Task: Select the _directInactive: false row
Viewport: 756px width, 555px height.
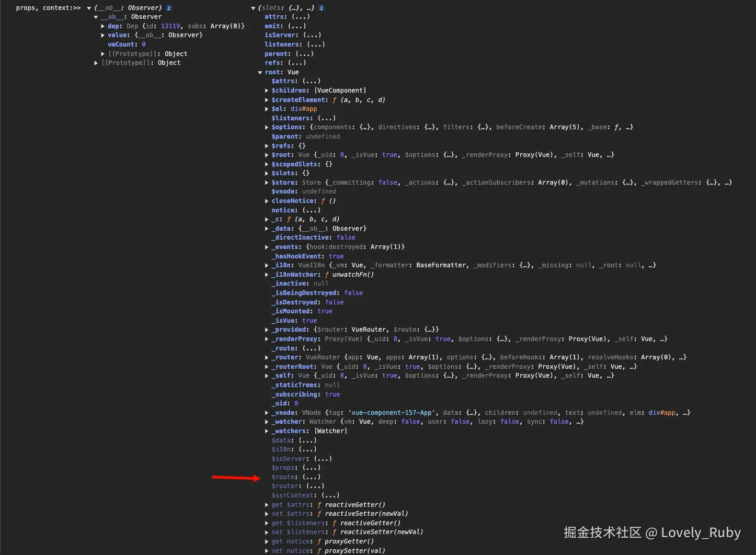Action: 313,237
